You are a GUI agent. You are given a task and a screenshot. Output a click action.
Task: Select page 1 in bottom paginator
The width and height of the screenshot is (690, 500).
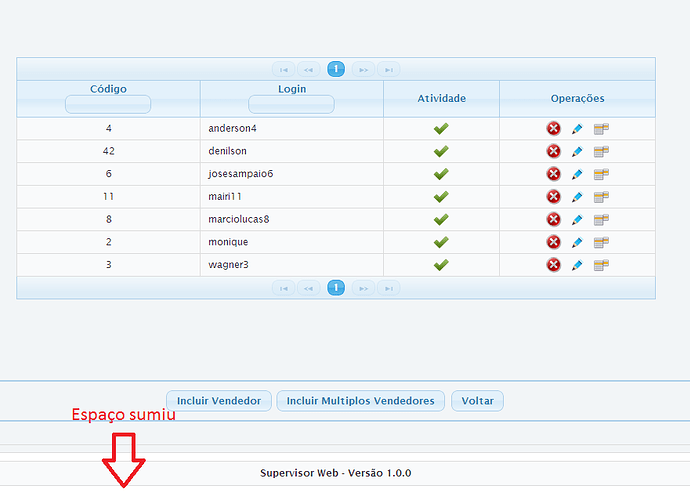[x=336, y=288]
